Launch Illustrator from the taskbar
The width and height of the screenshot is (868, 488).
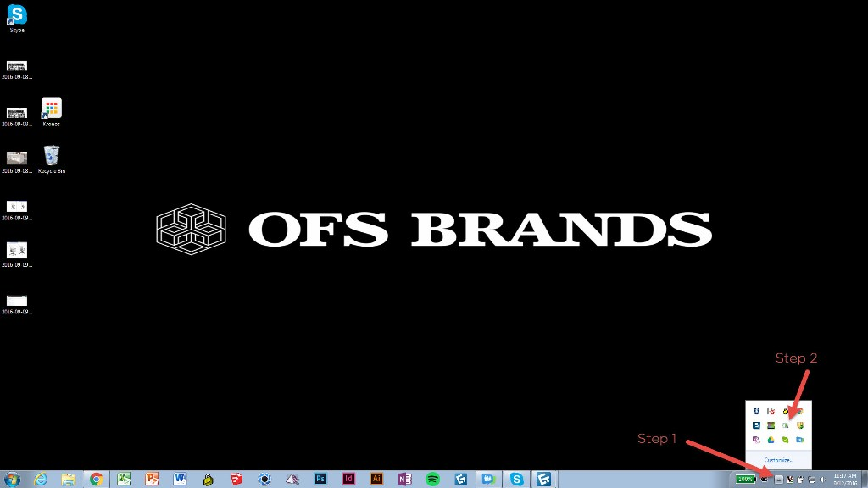(x=376, y=480)
